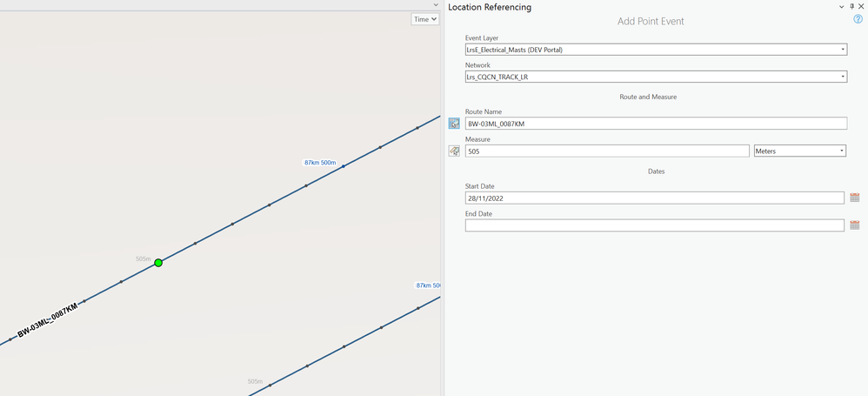The width and height of the screenshot is (868, 396).
Task: Toggle auto-hide pin on Location Referencing pane
Action: (851, 7)
